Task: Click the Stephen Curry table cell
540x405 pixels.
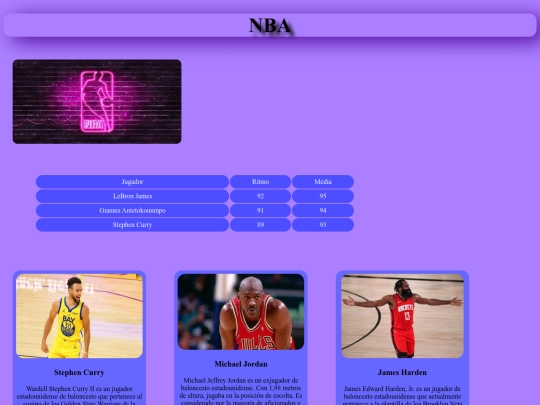Action: (132, 225)
